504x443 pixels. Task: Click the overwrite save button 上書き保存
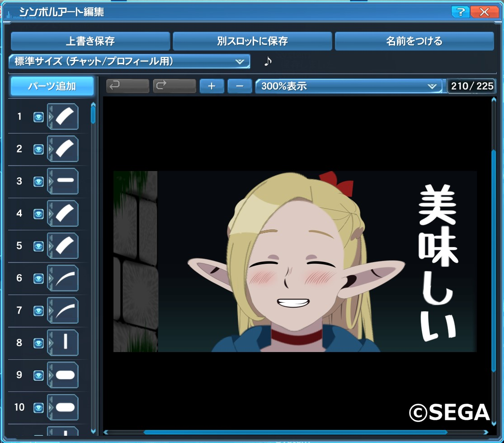[90, 41]
